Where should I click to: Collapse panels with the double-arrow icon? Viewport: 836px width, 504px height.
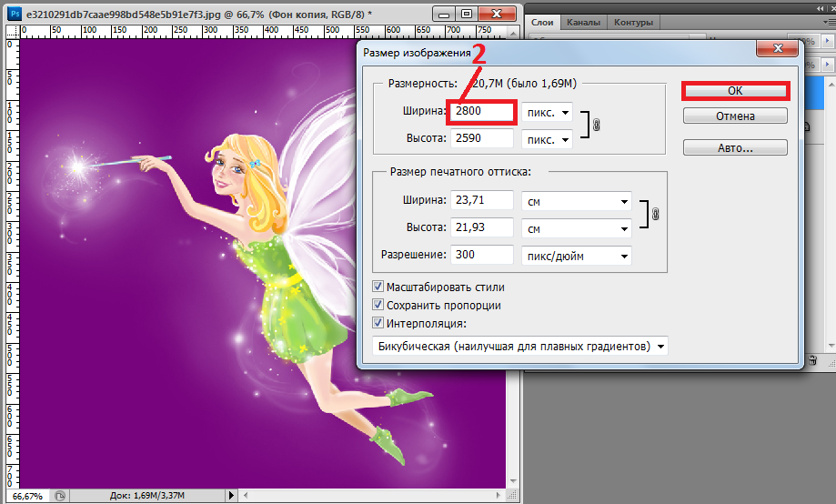(x=821, y=8)
